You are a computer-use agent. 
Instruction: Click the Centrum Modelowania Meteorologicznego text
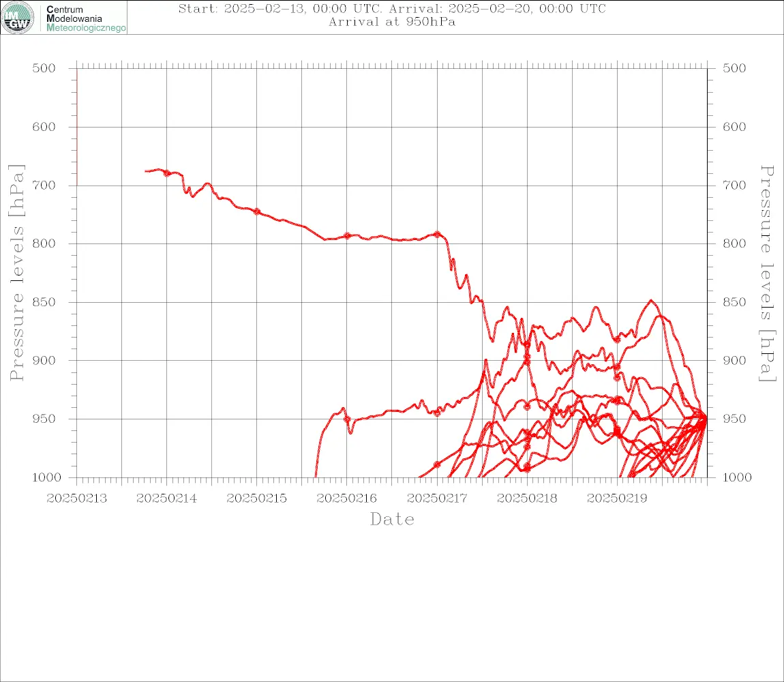tap(86, 18)
